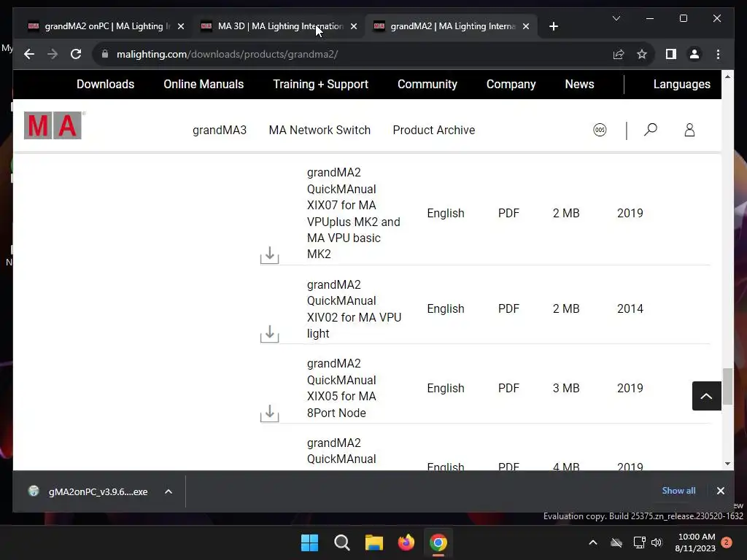This screenshot has width=747, height=560.
Task: Switch to the MA 3D tab
Action: point(279,26)
